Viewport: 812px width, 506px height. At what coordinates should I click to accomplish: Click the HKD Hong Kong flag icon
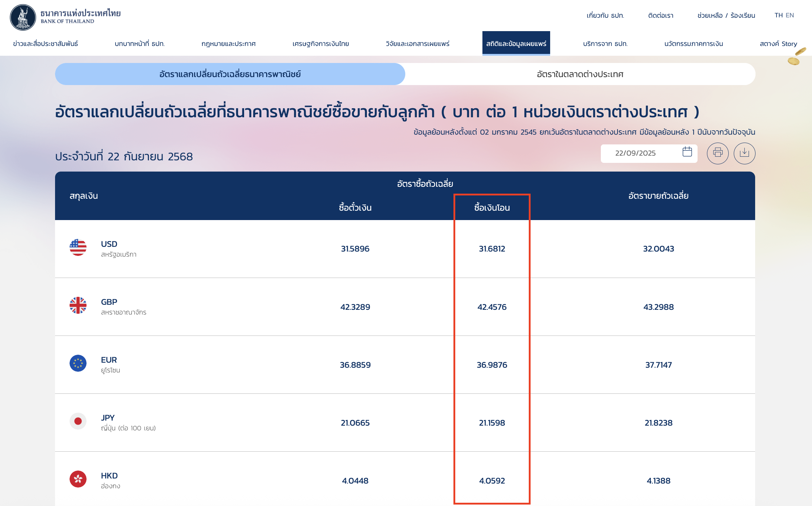tap(78, 479)
